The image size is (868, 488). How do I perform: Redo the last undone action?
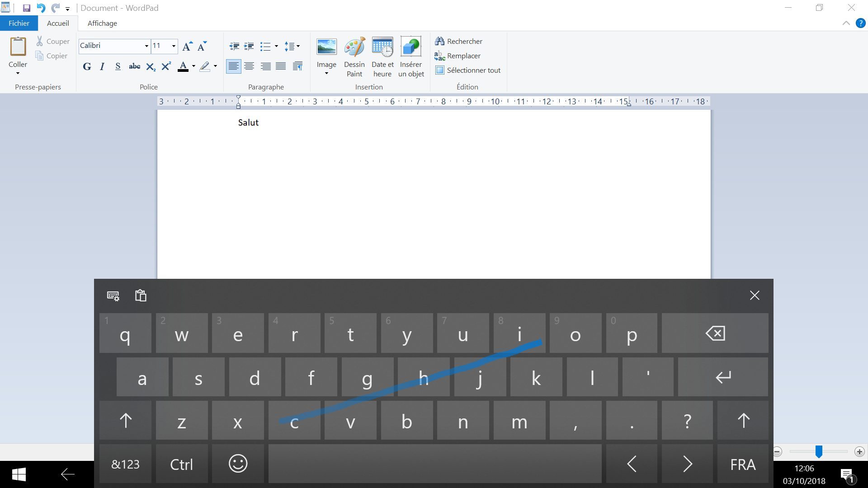pos(55,8)
